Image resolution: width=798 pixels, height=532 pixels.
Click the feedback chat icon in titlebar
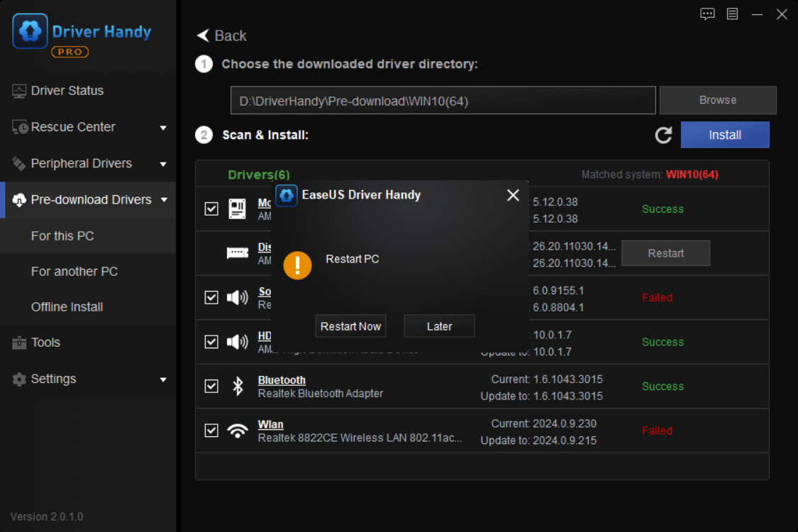[x=707, y=13]
